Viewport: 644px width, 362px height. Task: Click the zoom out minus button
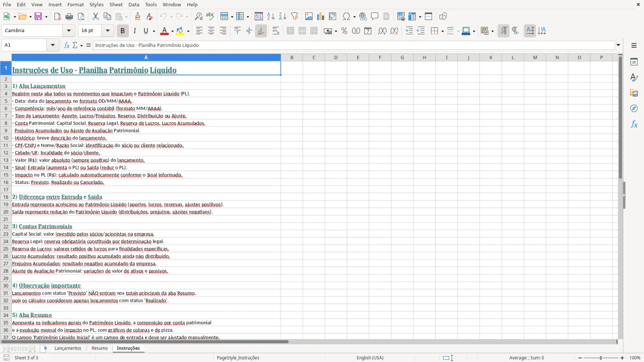coord(579,358)
